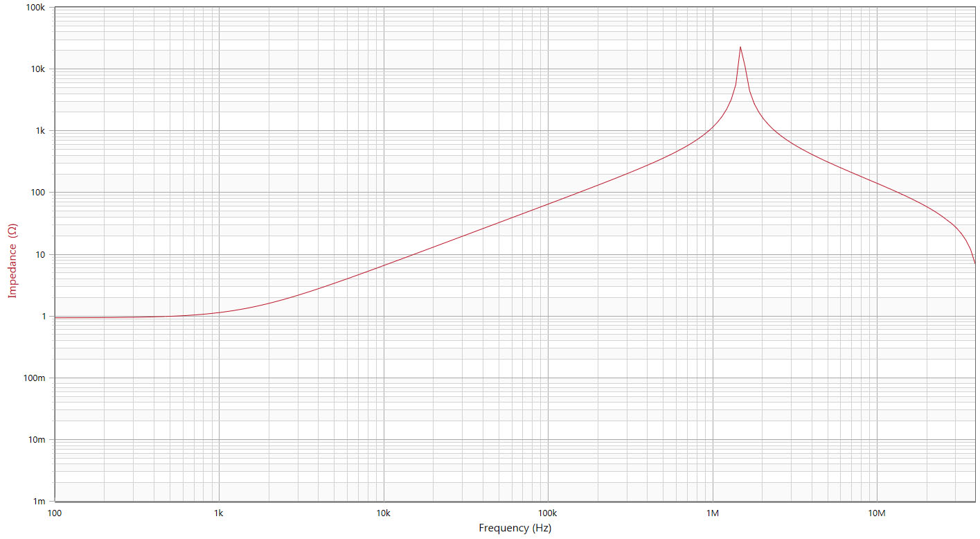The height and width of the screenshot is (539, 980).
Task: Click the 1m impedance axis label
Action: pyautogui.click(x=39, y=501)
